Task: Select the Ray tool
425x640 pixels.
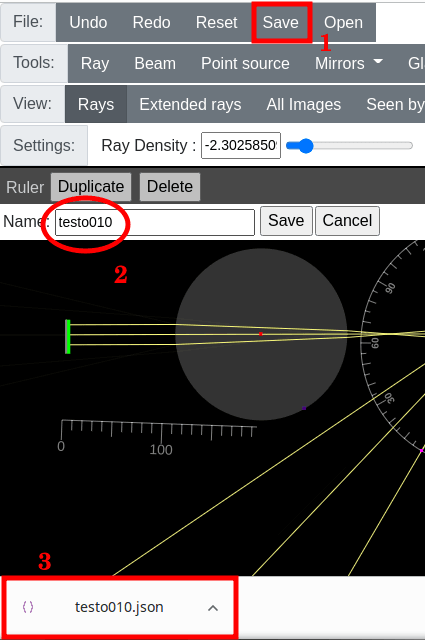Action: pos(95,63)
